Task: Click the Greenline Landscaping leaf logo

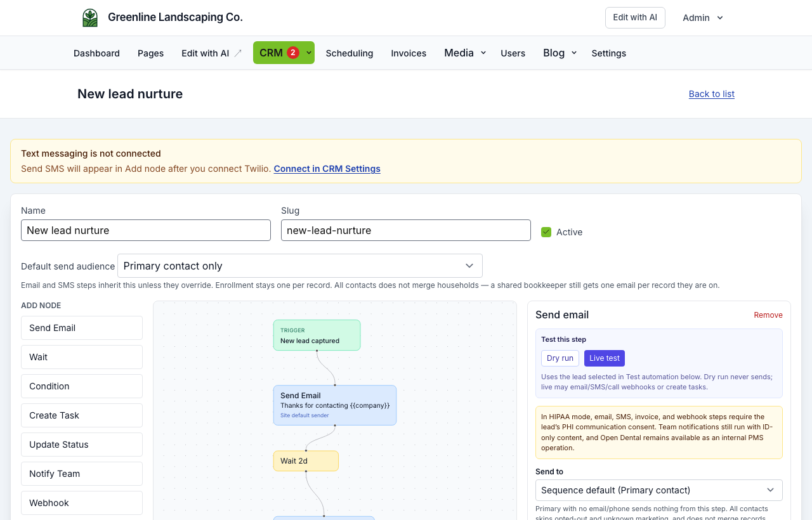Action: pyautogui.click(x=90, y=18)
